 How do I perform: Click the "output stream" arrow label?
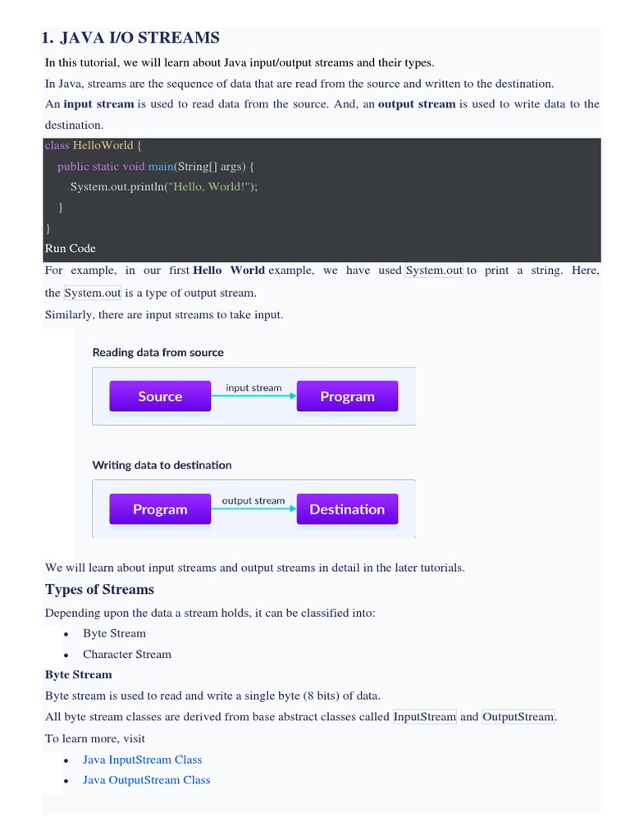(253, 500)
